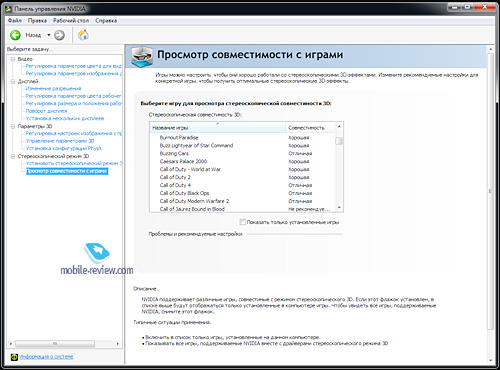Collapse the 'Параметры 3D' tree node
Screen dimensions: 500x370
pyautogui.click(x=13, y=126)
